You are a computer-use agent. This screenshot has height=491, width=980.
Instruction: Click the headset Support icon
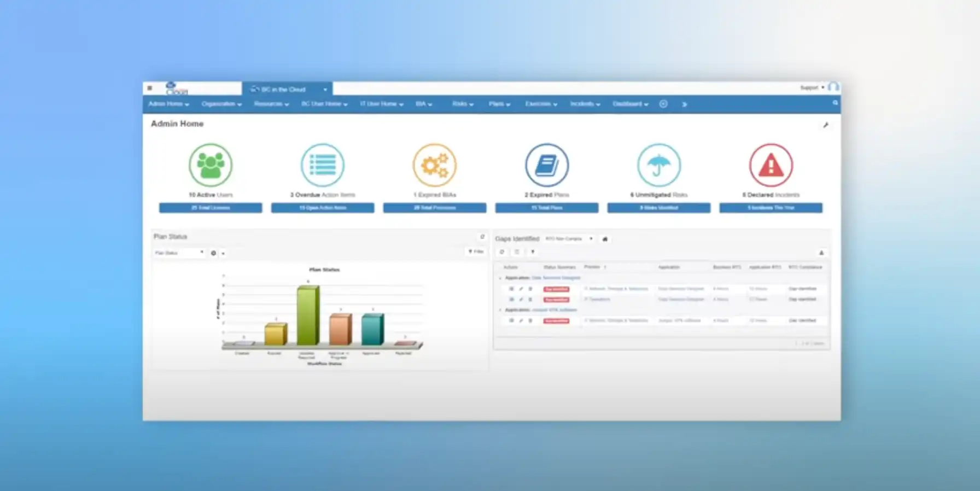833,87
